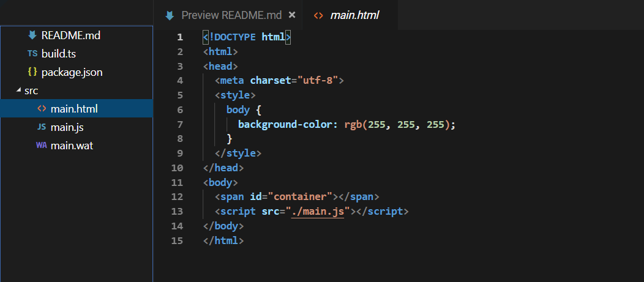Image resolution: width=644 pixels, height=282 pixels.
Task: Click the rgb(255, 255, 255) color value
Action: (399, 124)
